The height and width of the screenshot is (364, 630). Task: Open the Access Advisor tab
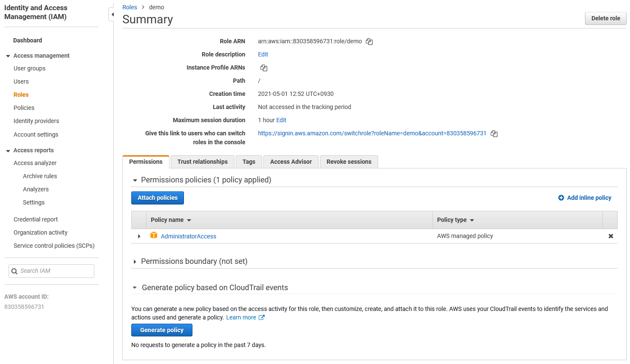coord(291,162)
